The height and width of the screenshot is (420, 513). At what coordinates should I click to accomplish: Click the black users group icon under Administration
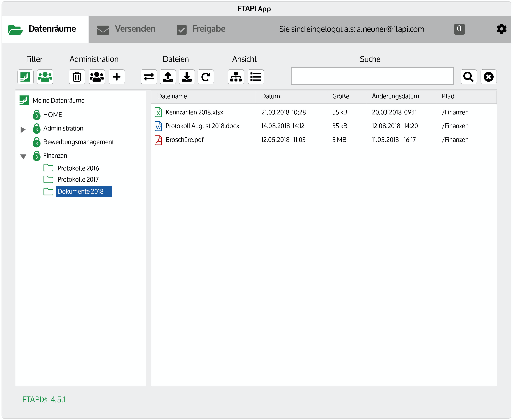click(x=97, y=77)
